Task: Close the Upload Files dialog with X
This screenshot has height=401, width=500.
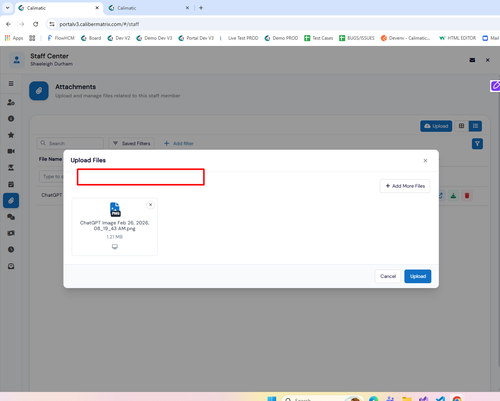Action: pos(425,161)
